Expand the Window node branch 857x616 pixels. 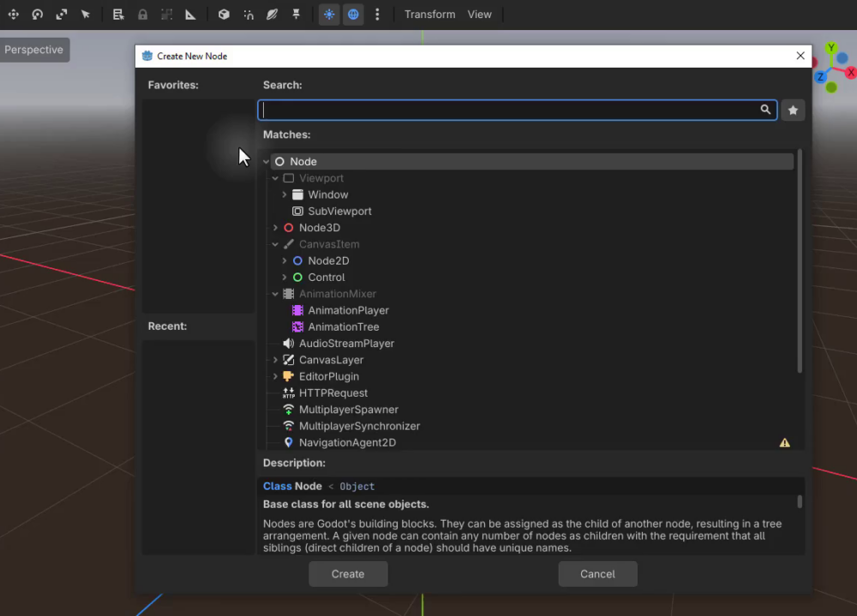tap(285, 194)
